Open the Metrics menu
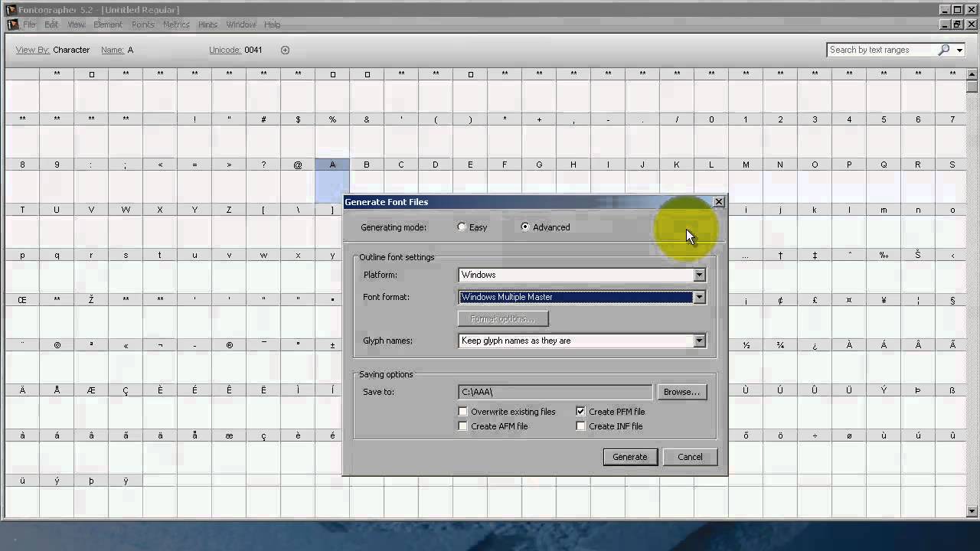The width and height of the screenshot is (980, 551). pyautogui.click(x=176, y=24)
